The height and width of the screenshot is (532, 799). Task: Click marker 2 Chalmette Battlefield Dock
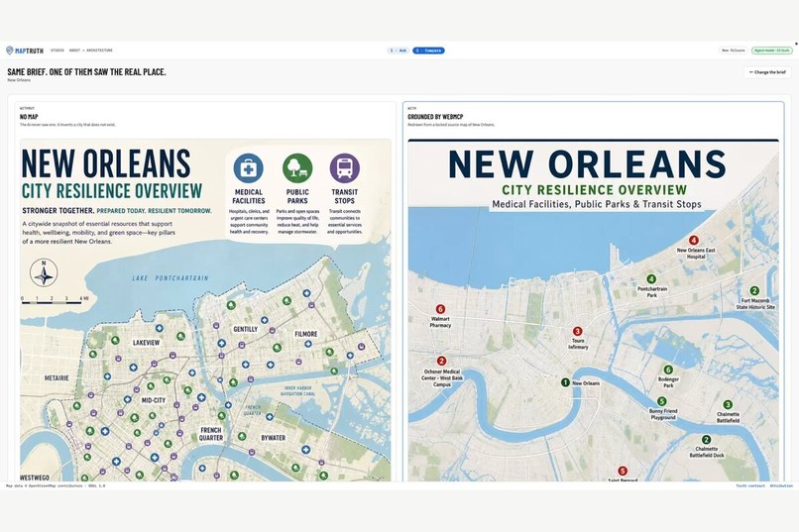(706, 439)
